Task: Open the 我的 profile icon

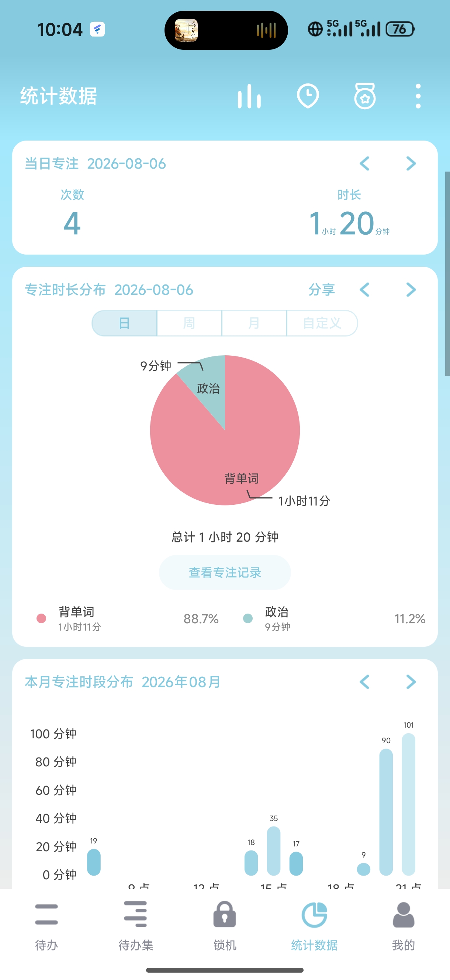Action: (x=403, y=914)
